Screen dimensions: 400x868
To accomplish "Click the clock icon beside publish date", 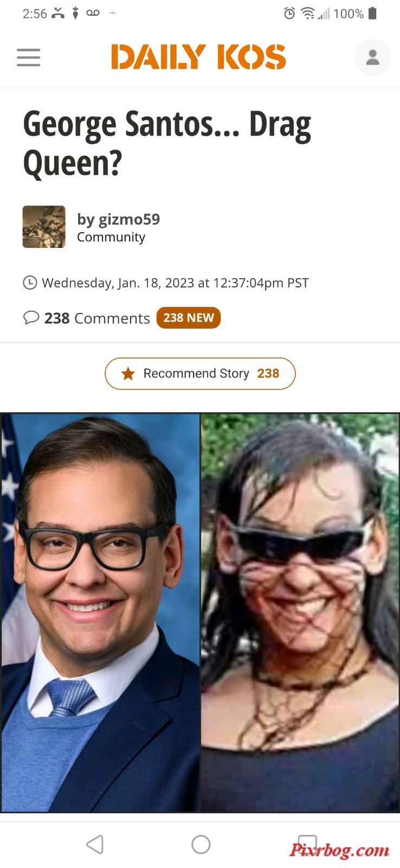I will pyautogui.click(x=30, y=283).
